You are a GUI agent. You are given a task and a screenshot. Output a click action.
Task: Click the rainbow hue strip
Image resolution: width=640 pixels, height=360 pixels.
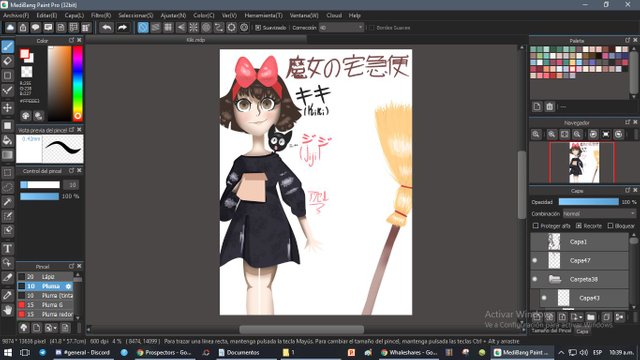[x=78, y=83]
